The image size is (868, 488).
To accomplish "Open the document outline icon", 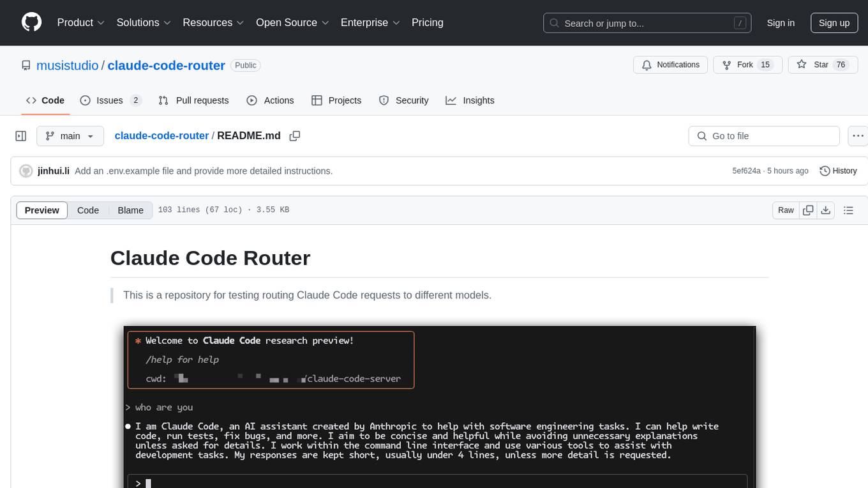I will pos(848,210).
